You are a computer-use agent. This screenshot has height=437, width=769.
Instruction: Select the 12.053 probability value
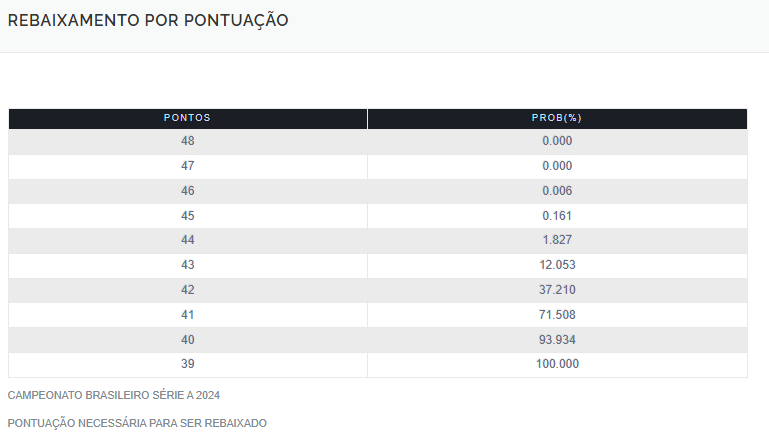click(557, 265)
